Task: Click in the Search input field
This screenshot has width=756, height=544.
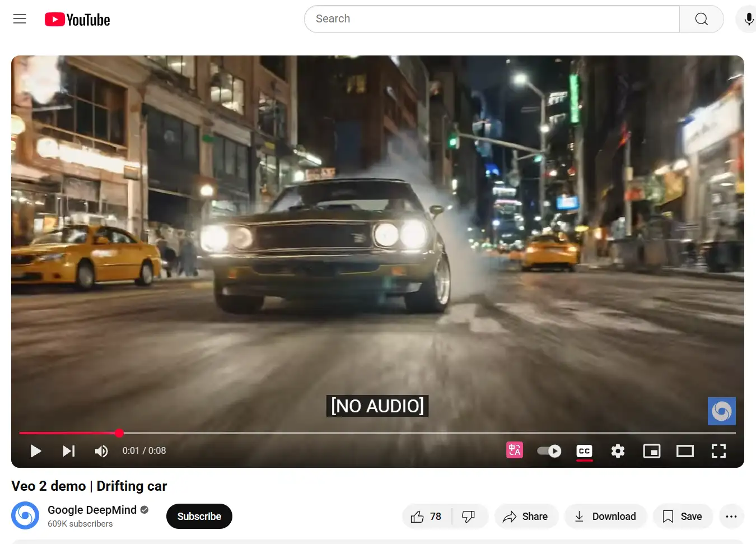Action: 492,19
